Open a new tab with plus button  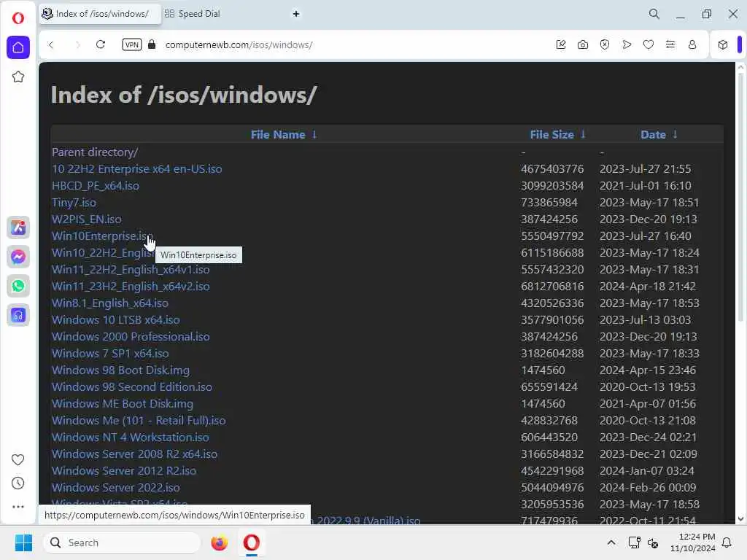point(296,14)
